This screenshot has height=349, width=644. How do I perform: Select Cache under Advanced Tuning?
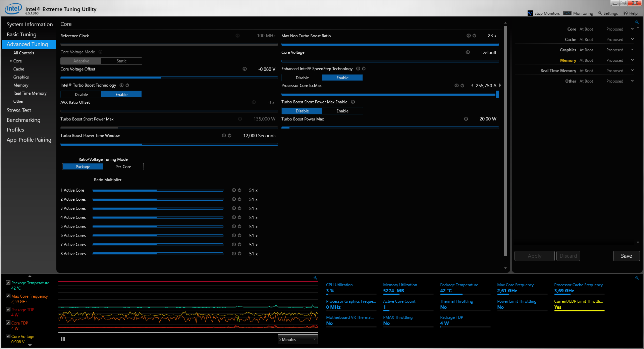click(x=19, y=69)
